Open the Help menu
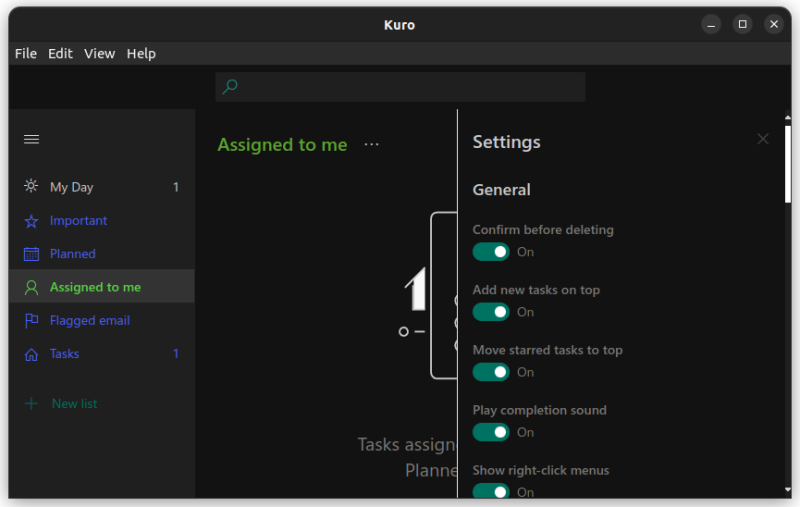Screen dimensions: 800x507 tap(141, 54)
